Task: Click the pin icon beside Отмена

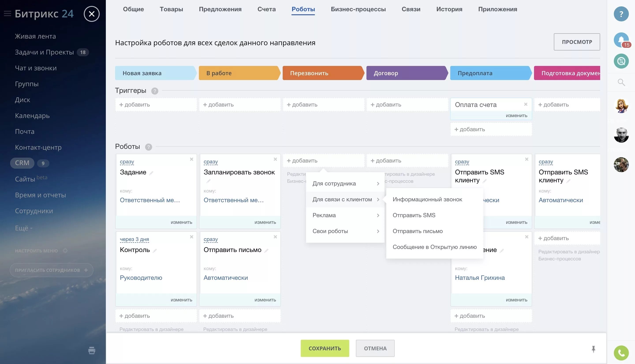Action: pos(593,349)
